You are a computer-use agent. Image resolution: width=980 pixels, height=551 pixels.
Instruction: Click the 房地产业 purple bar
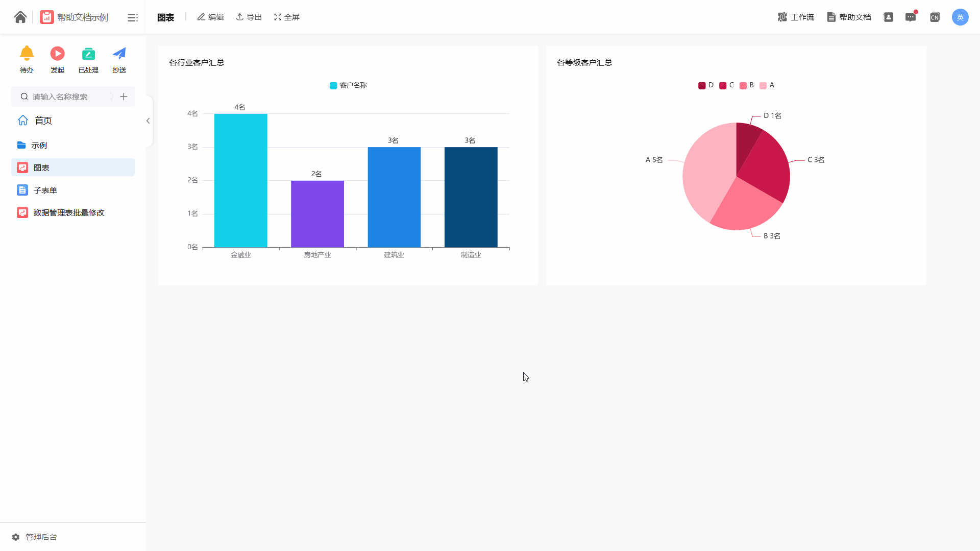(x=317, y=214)
